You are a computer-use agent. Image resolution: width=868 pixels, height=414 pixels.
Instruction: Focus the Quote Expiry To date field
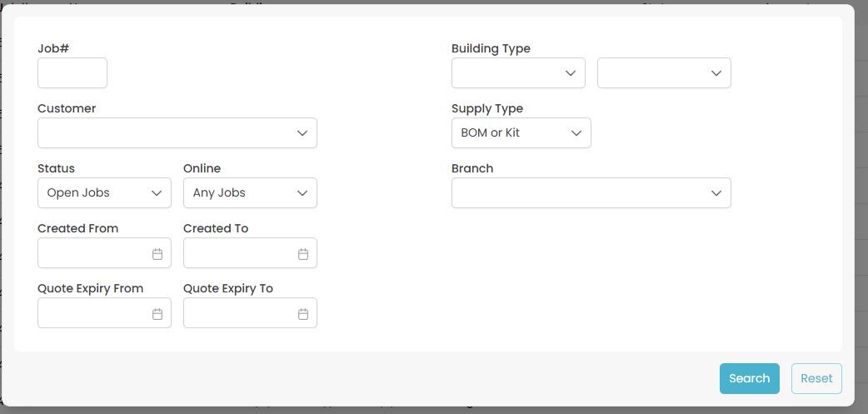tap(239, 313)
